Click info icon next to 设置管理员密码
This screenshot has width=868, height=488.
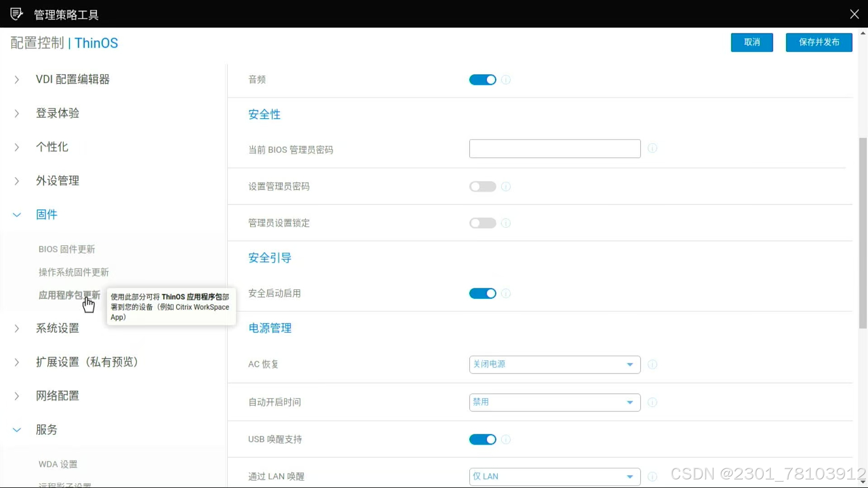pos(506,187)
